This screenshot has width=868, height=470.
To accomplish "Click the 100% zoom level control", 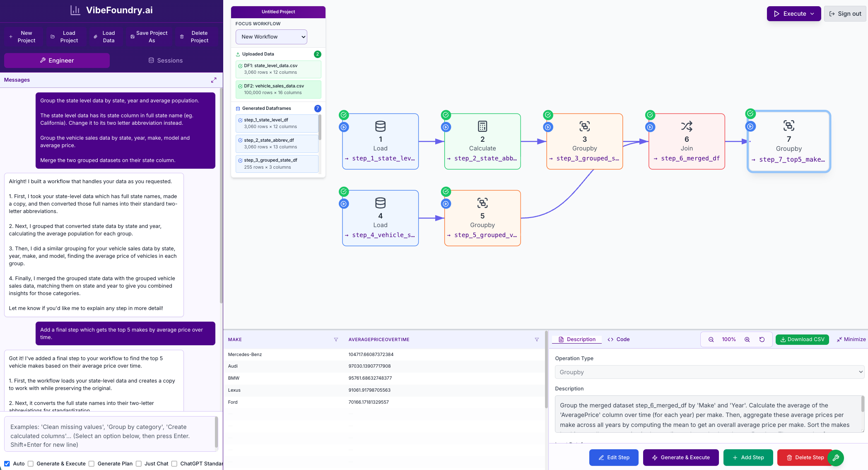I will 729,339.
